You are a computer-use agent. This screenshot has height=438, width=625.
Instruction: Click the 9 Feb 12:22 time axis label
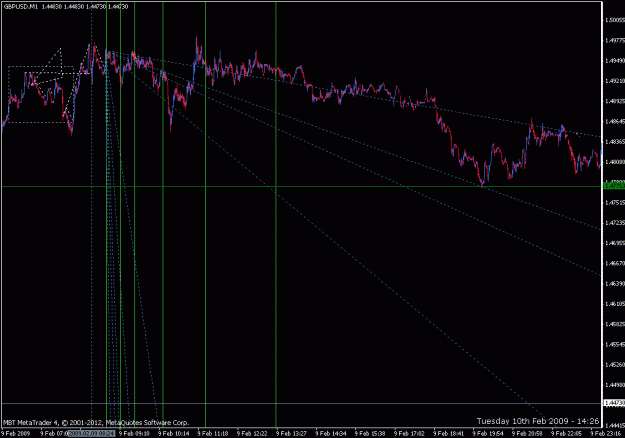coord(252,433)
